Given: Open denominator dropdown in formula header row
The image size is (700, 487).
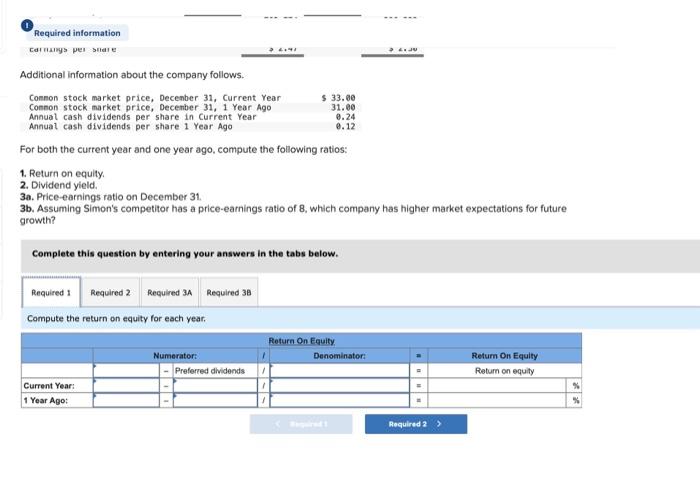Looking at the screenshot, I should coord(340,370).
